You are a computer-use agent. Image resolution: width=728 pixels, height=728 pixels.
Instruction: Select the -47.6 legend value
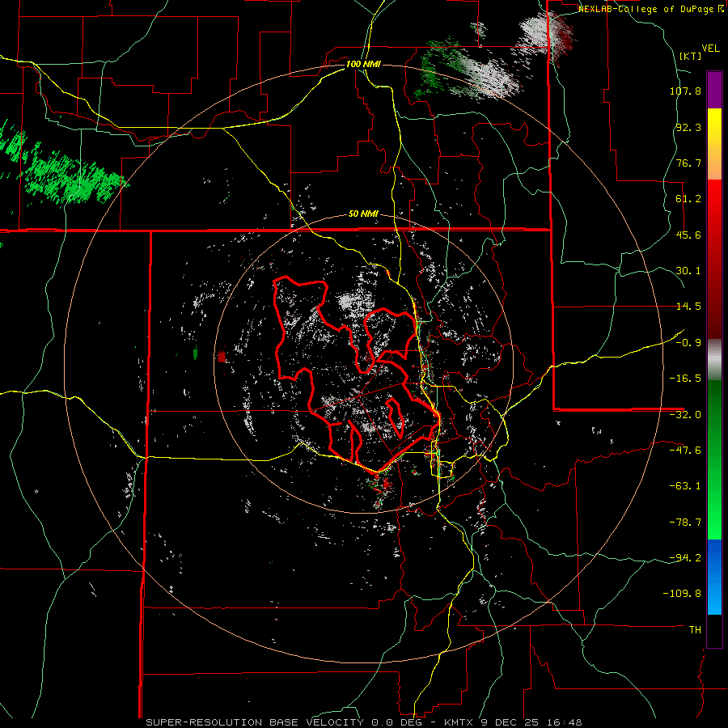click(x=685, y=451)
